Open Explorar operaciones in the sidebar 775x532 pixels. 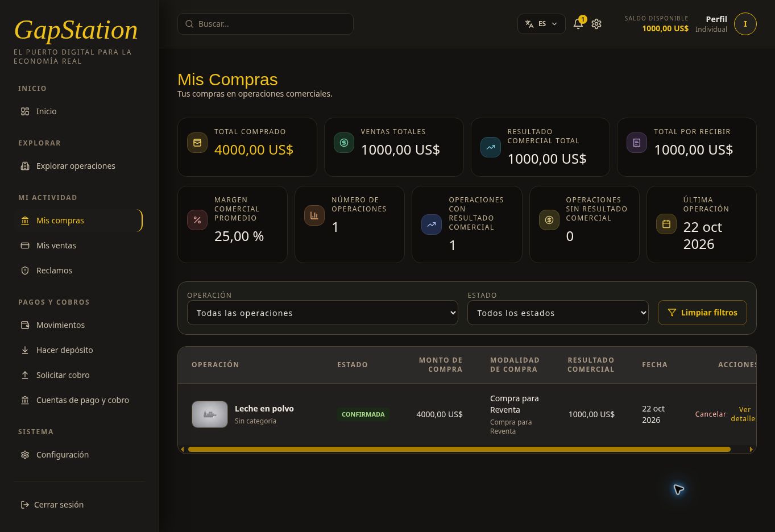click(x=78, y=166)
